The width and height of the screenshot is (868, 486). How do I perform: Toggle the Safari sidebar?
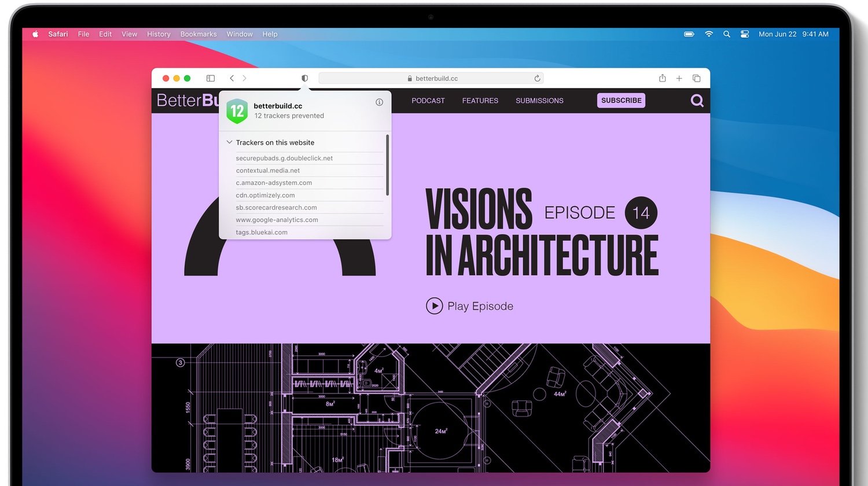click(211, 78)
